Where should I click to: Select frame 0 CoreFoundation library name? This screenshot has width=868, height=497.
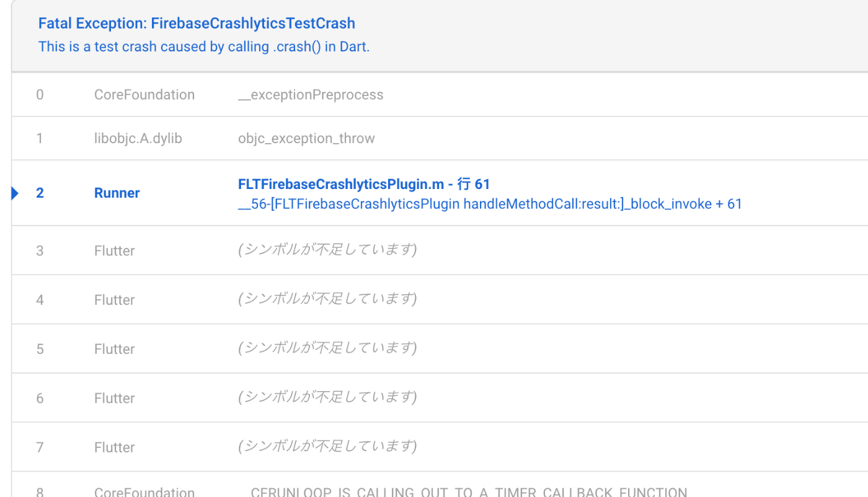click(x=144, y=95)
